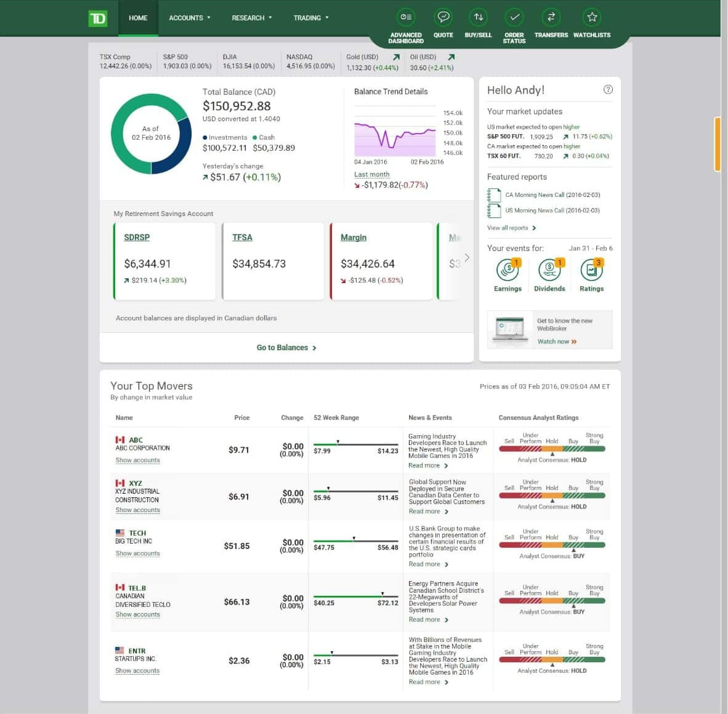Open the Earnings events icon
This screenshot has width=728, height=714.
[x=508, y=270]
